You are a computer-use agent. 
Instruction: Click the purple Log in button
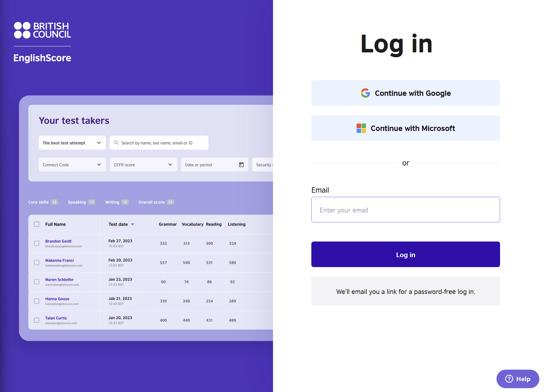pyautogui.click(x=406, y=254)
